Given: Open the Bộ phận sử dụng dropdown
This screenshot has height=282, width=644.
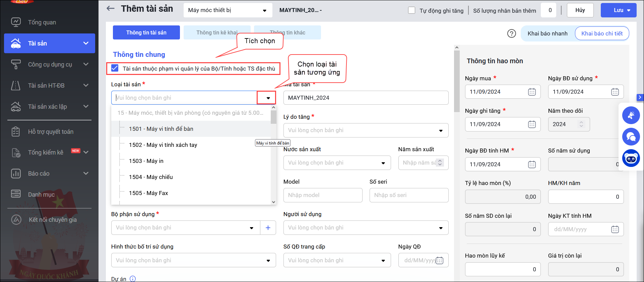Looking at the screenshot, I should click(186, 227).
